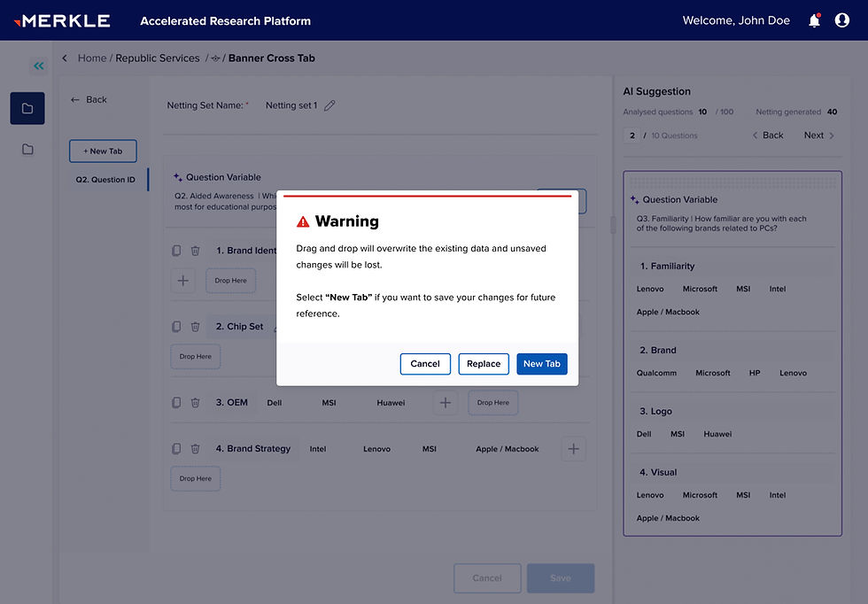The height and width of the screenshot is (604, 868).
Task: Click the breadcrumb back chevron
Action: click(x=65, y=58)
